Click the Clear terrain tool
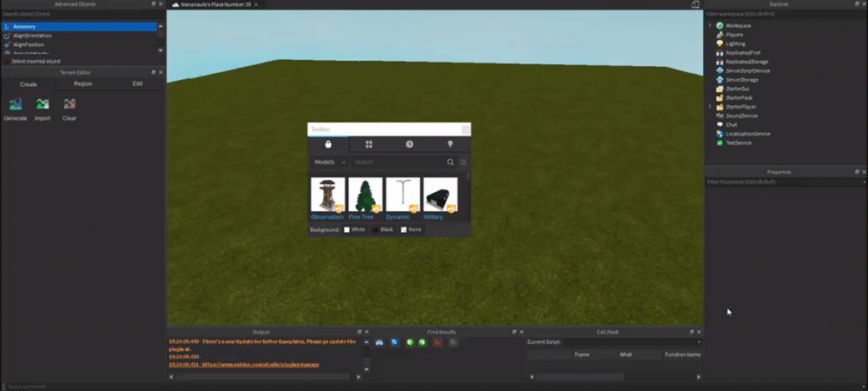This screenshot has width=868, height=391. (69, 109)
